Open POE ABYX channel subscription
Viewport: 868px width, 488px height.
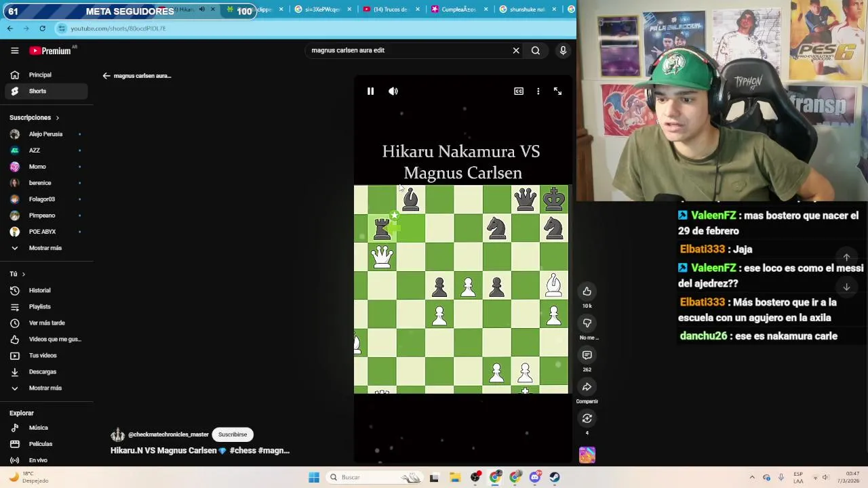[x=46, y=232]
